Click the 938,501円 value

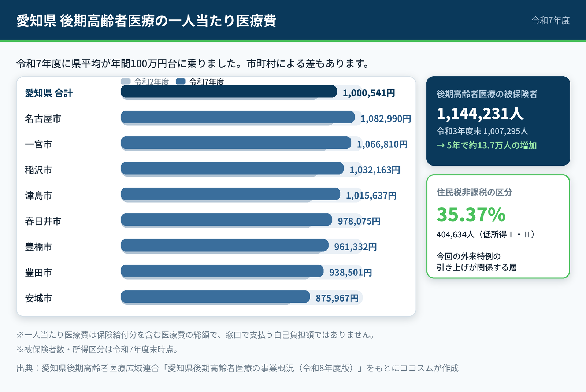(351, 273)
